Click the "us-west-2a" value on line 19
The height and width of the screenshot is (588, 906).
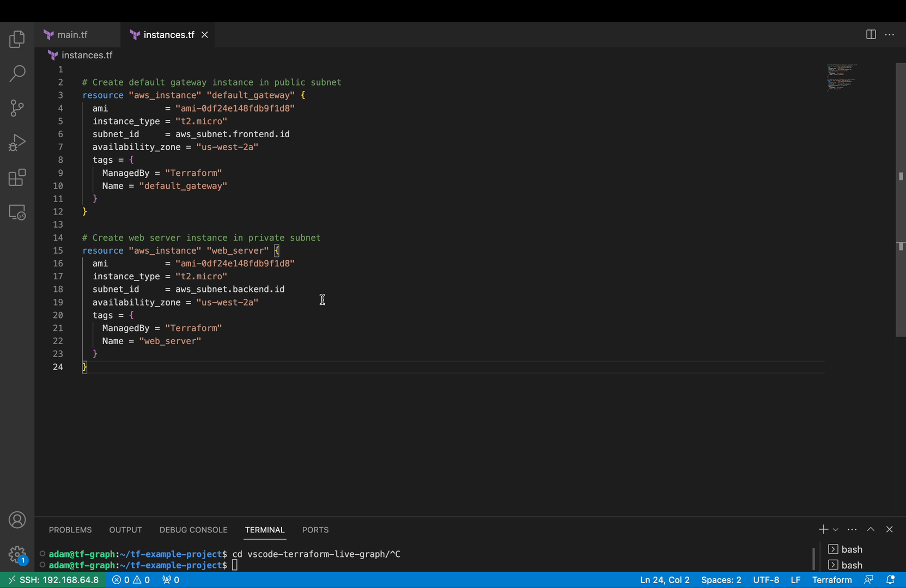click(x=227, y=302)
